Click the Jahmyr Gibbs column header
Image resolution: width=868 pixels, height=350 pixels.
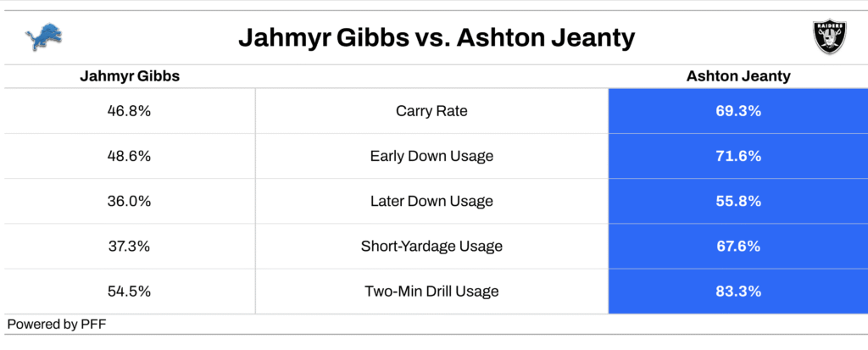pyautogui.click(x=130, y=76)
